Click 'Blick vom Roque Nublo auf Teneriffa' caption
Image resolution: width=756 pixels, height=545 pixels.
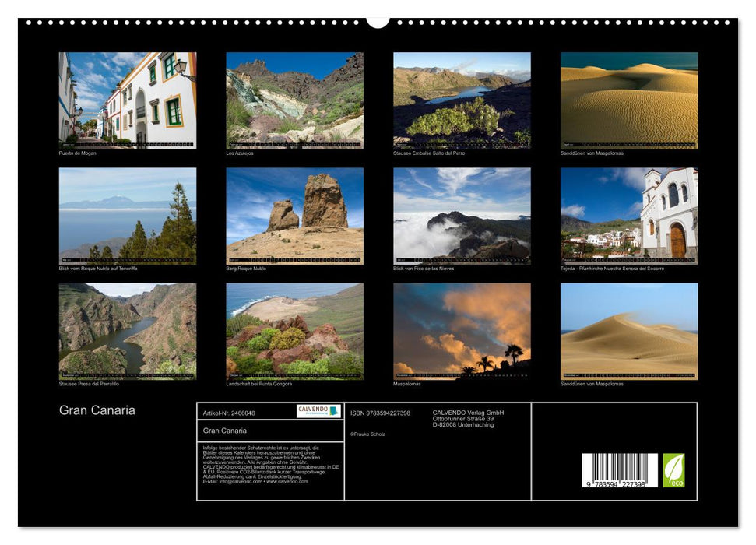click(98, 269)
